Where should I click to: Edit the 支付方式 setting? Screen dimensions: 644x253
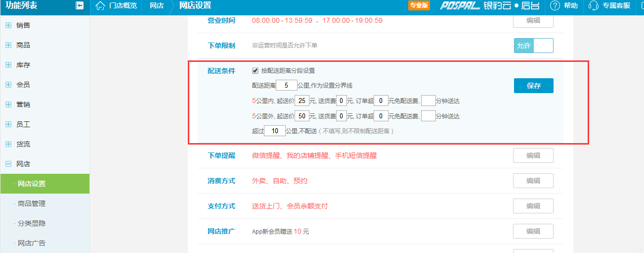(533, 206)
